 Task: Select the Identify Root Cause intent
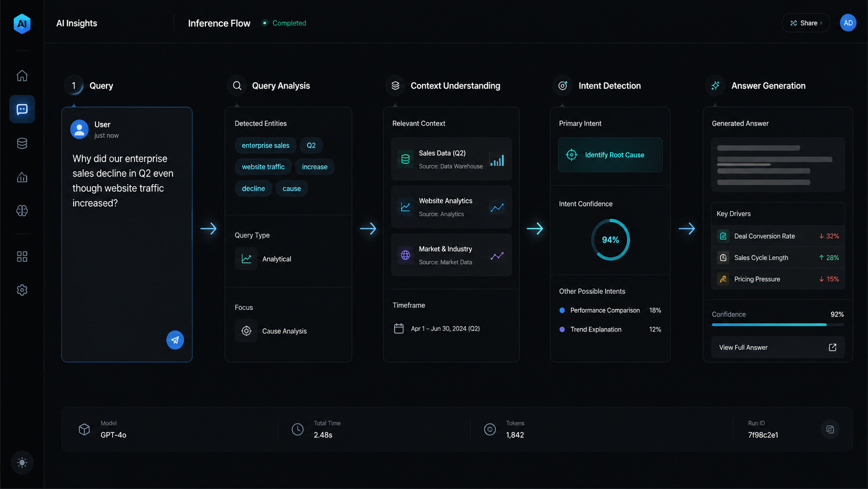610,155
